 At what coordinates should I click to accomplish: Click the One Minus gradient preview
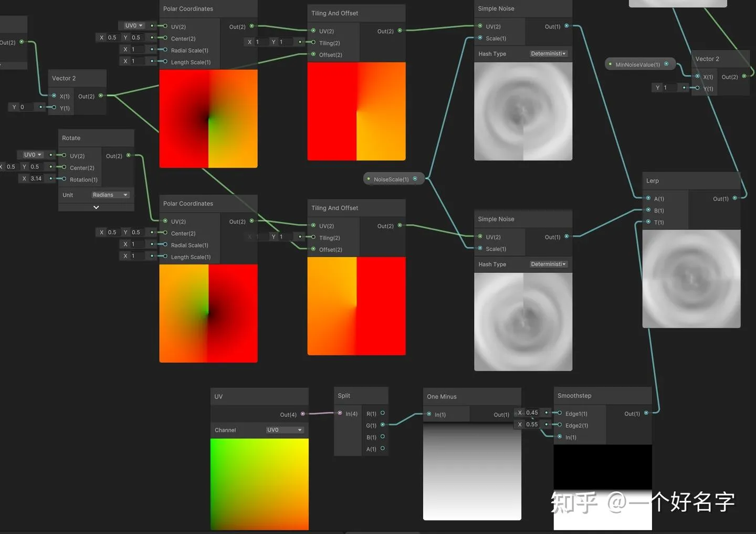coord(472,472)
